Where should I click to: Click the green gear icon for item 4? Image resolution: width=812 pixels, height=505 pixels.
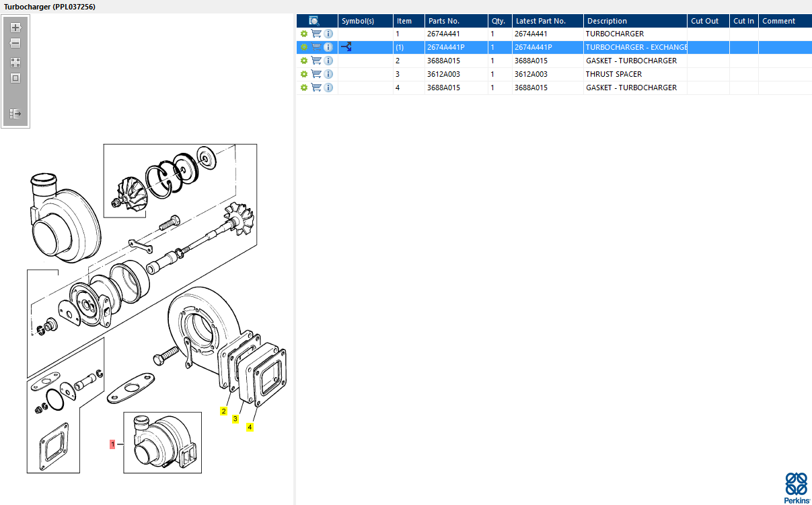coord(304,88)
